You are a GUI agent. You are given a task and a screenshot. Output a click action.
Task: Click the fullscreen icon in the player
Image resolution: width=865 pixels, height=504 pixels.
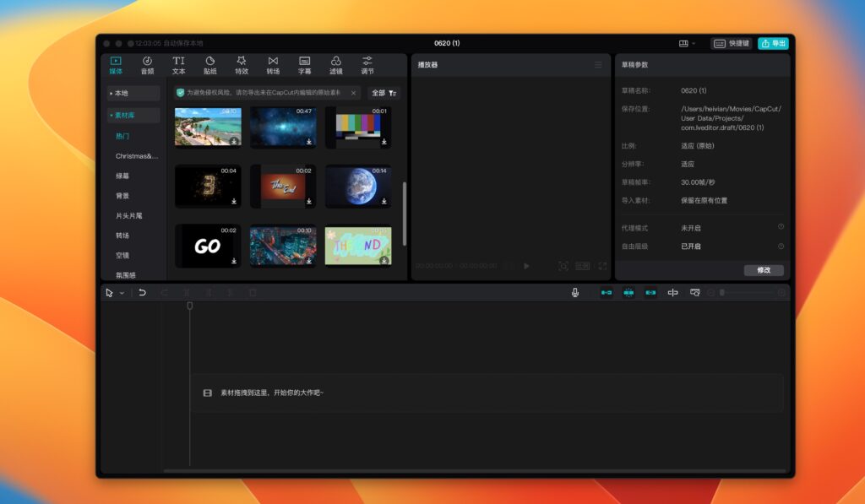point(603,264)
